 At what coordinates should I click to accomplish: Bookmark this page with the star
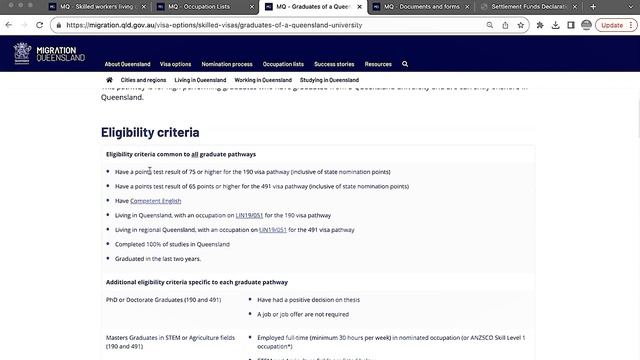pyautogui.click(x=520, y=25)
